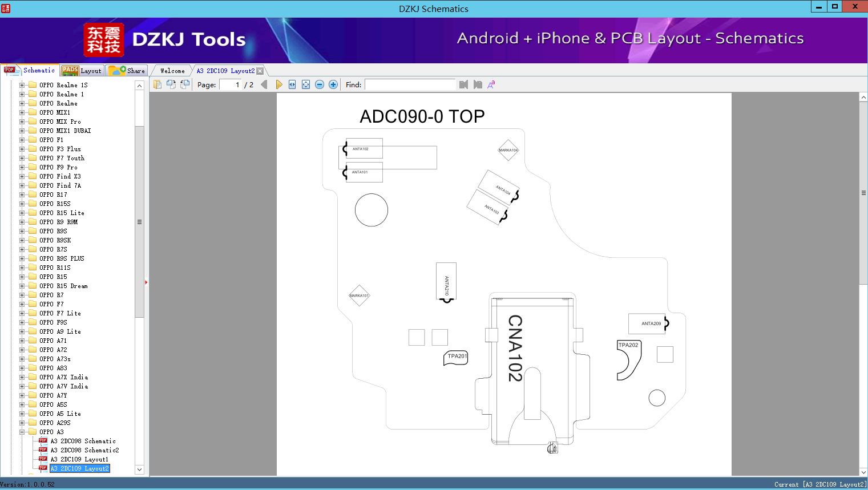This screenshot has width=868, height=490.
Task: Switch to the Schematic tab
Action: pos(30,70)
